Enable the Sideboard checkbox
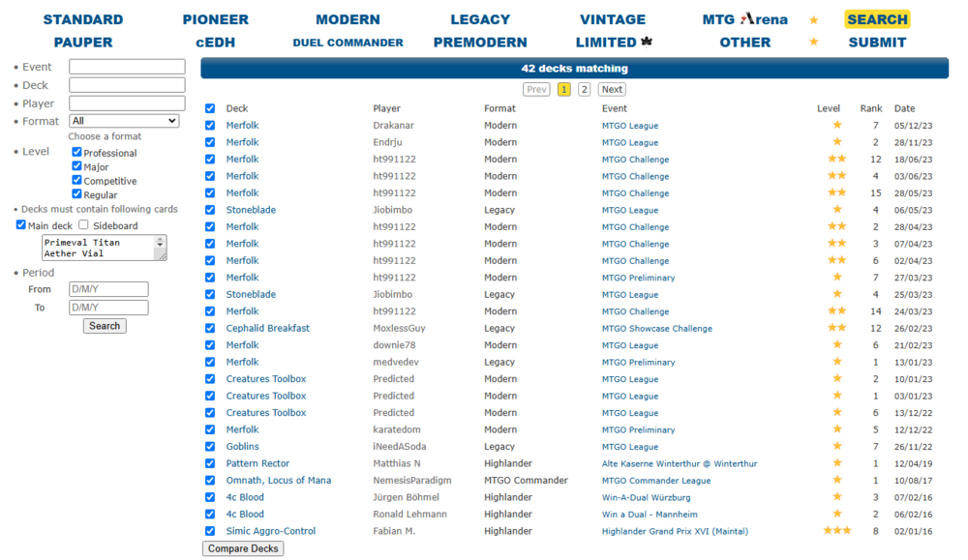The height and width of the screenshot is (560, 968). point(84,225)
